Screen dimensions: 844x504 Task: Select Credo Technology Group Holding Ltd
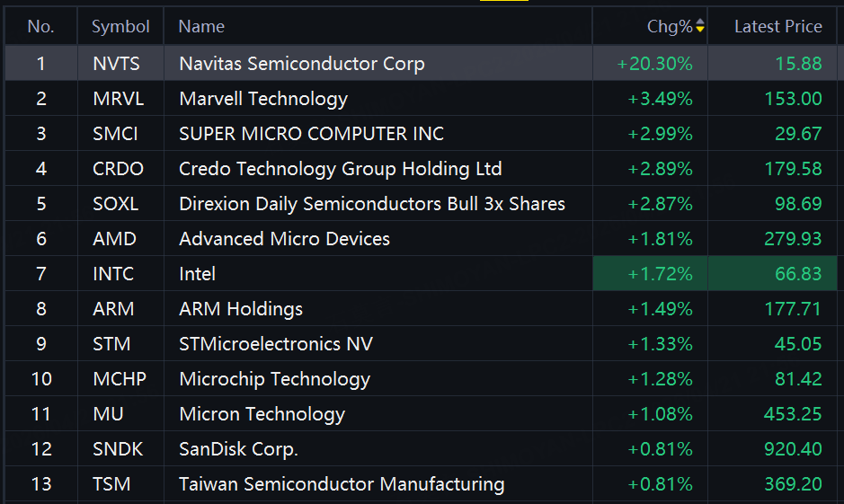[x=340, y=169]
